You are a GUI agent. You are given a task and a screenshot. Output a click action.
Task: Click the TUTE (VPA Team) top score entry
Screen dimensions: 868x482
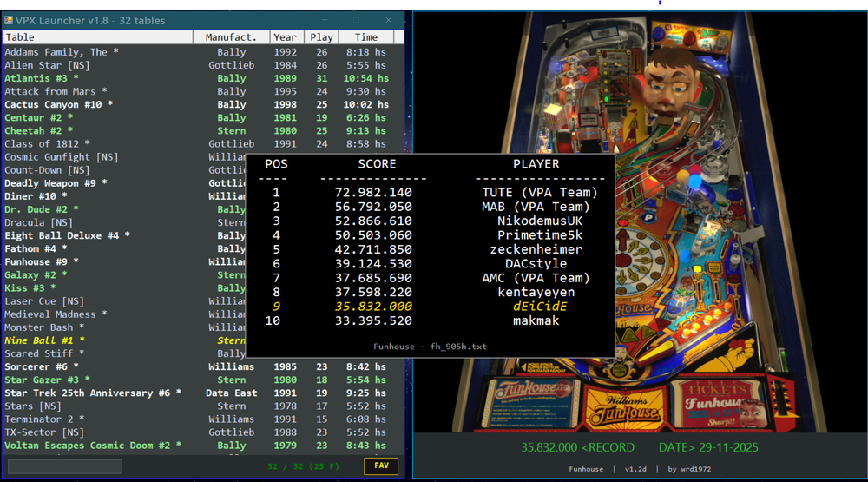tap(431, 193)
